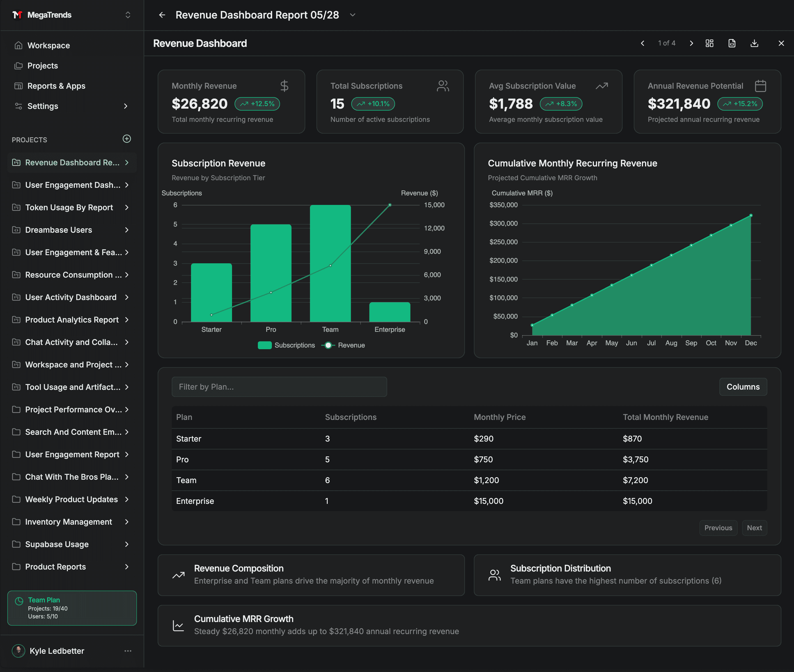Open the grid view icon in header
Screen dimensions: 794x672
709,44
